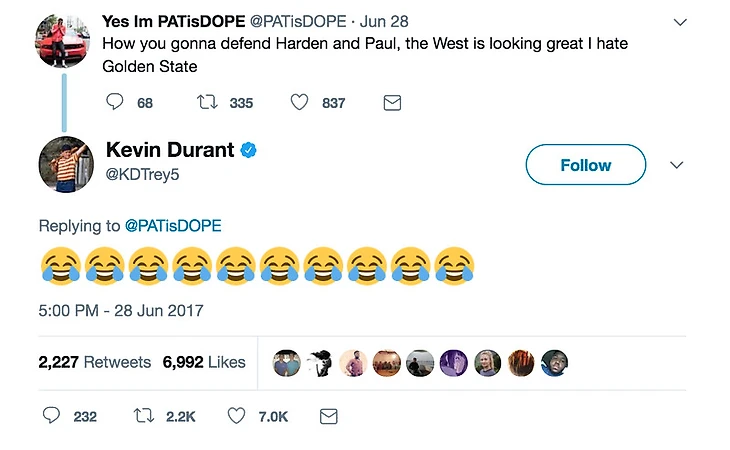Reply to the PATisDOPE tweet

click(x=115, y=102)
